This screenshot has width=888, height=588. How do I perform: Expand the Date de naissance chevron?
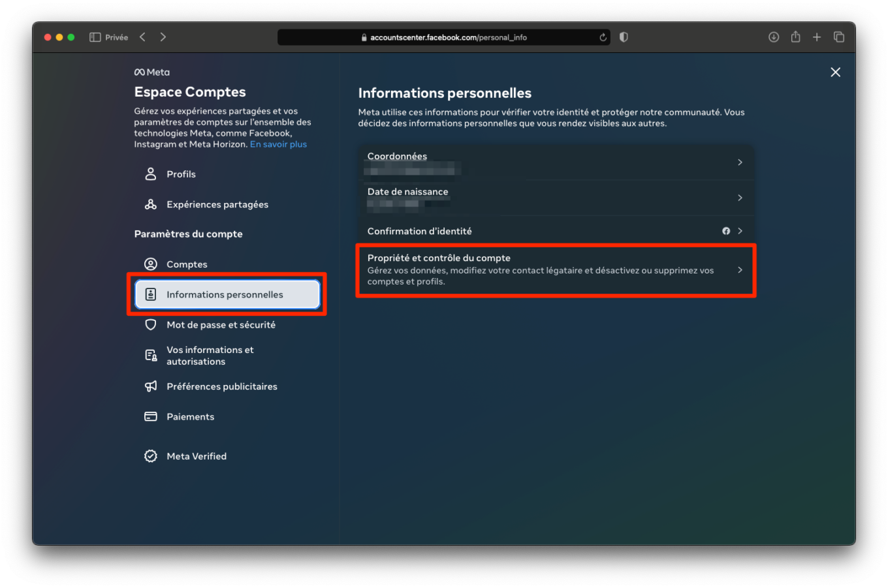(x=740, y=198)
